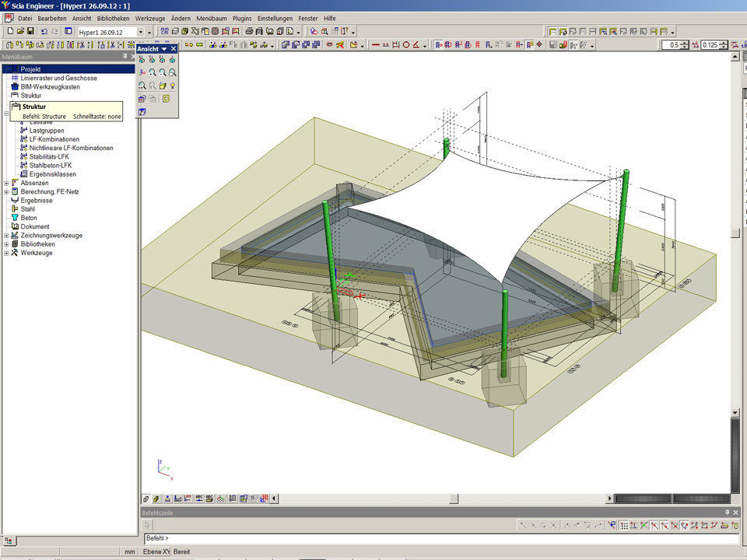Screen dimensions: 747x560
Task: Save the project using the floppy disk icon
Action: [x=30, y=31]
